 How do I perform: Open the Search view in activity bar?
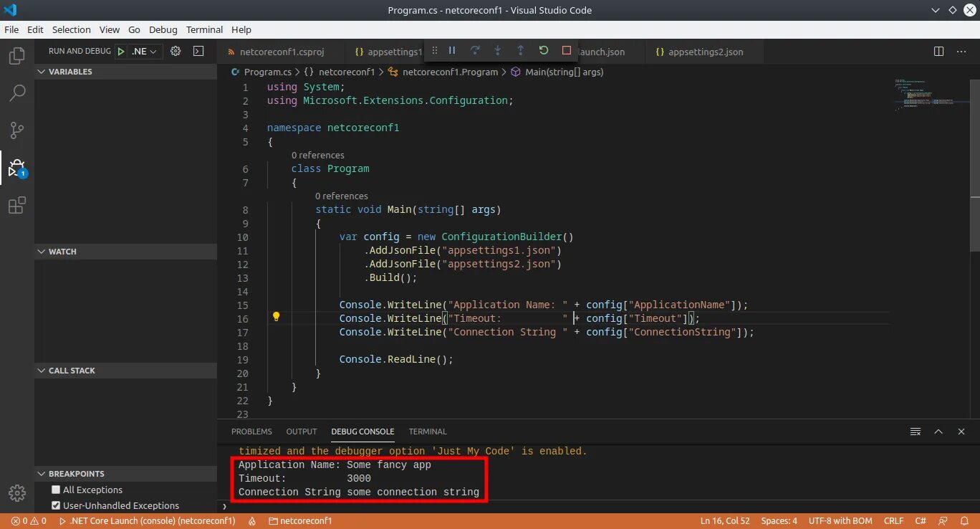(17, 93)
